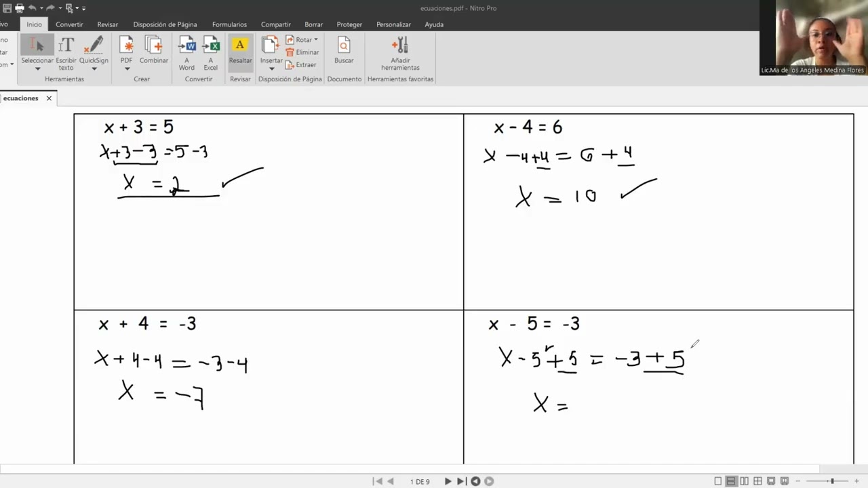Click the previous view round button
Image resolution: width=868 pixels, height=488 pixels.
click(x=475, y=481)
